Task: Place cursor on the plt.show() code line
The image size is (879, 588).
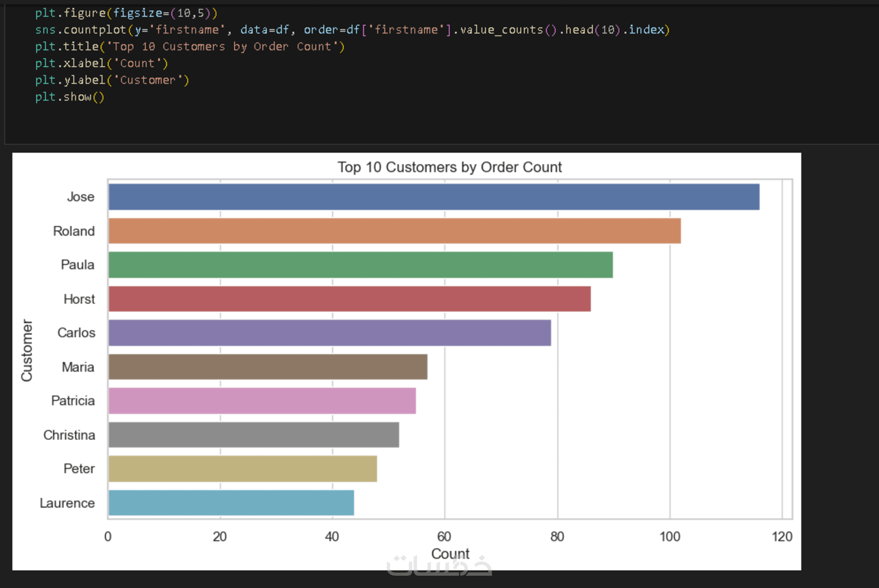Action: 70,97
